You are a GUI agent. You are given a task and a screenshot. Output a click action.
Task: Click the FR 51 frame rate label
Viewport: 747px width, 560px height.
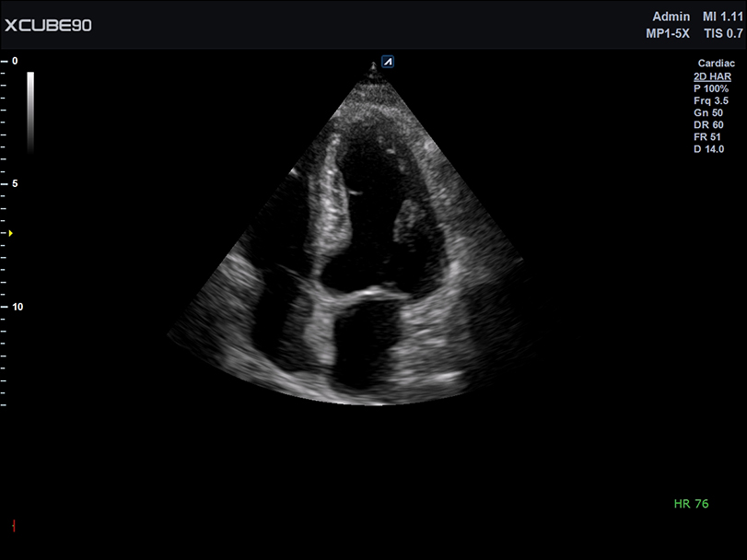709,135
